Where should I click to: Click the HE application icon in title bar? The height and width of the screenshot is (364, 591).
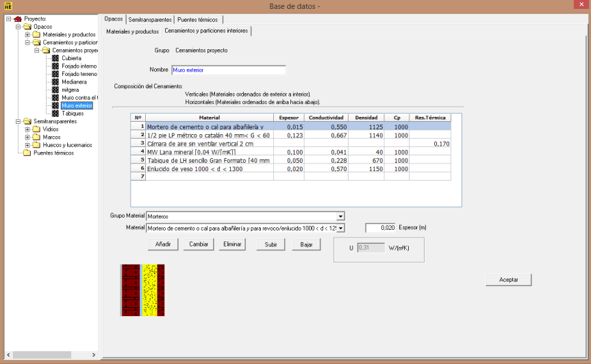(8, 6)
